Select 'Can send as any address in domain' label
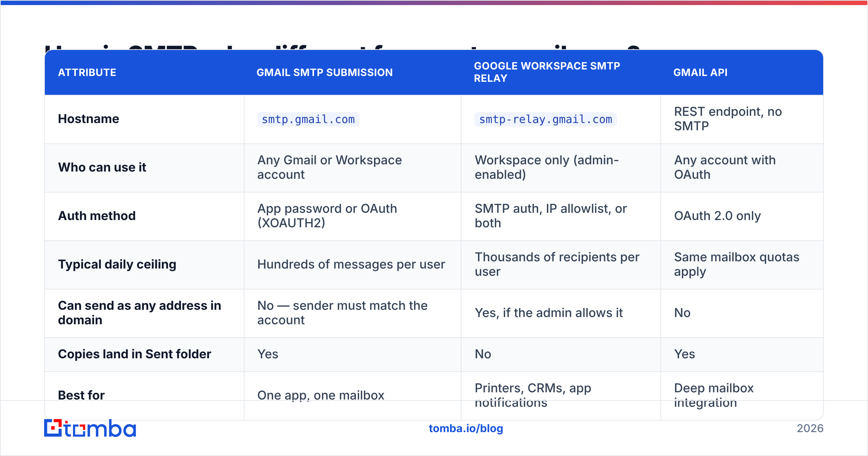Image resolution: width=868 pixels, height=456 pixels. (x=140, y=313)
